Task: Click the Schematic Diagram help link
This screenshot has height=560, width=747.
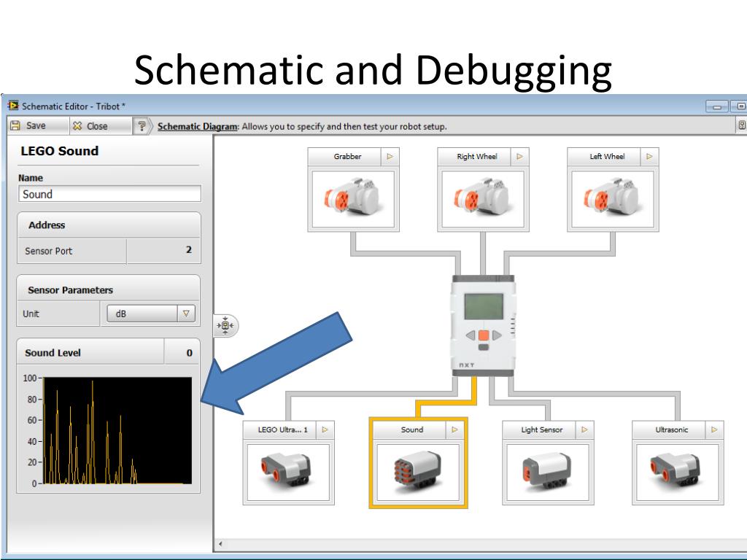Action: click(197, 127)
